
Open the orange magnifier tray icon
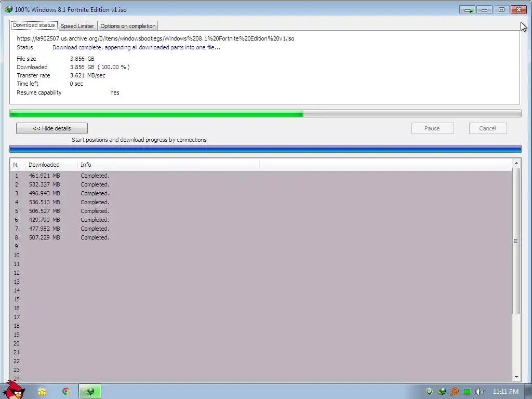pos(454,392)
